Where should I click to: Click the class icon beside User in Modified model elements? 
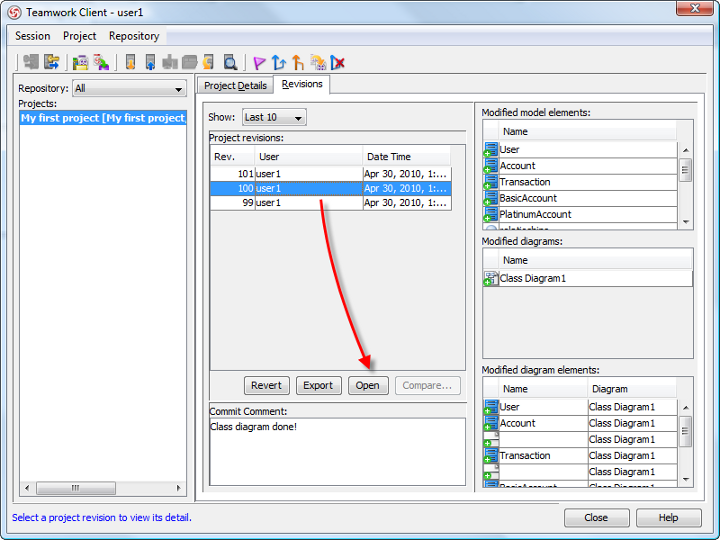[491, 150]
